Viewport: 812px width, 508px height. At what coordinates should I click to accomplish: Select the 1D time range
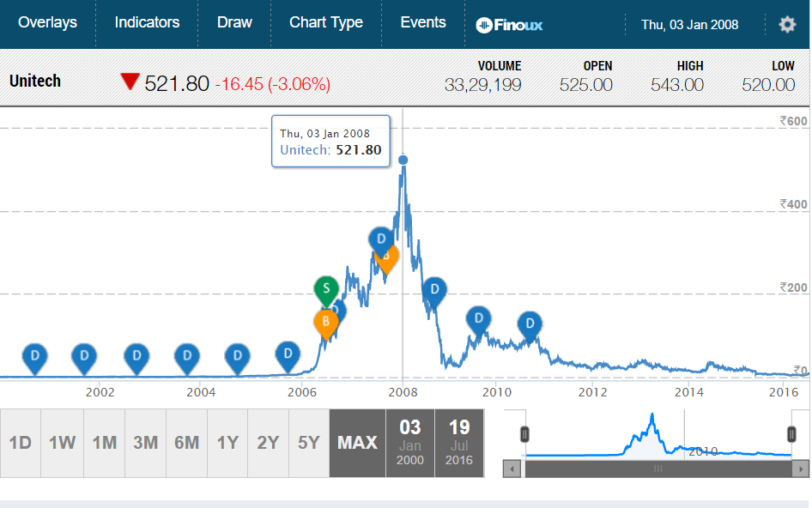(x=21, y=443)
